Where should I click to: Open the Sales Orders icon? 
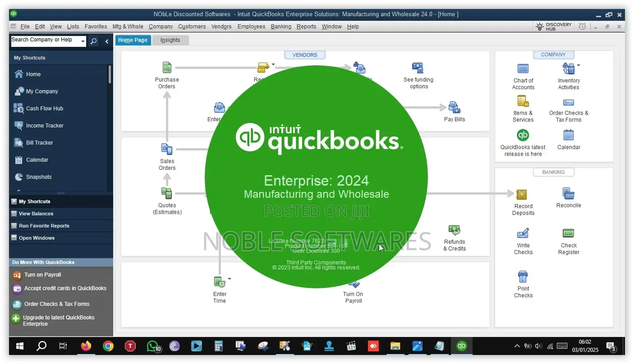[x=167, y=149]
